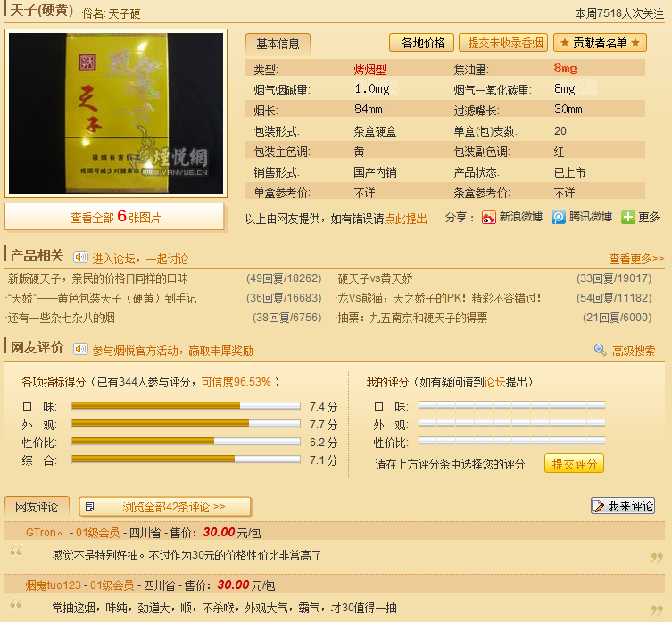
Task: Click the 各地价格 button
Action: (x=422, y=43)
